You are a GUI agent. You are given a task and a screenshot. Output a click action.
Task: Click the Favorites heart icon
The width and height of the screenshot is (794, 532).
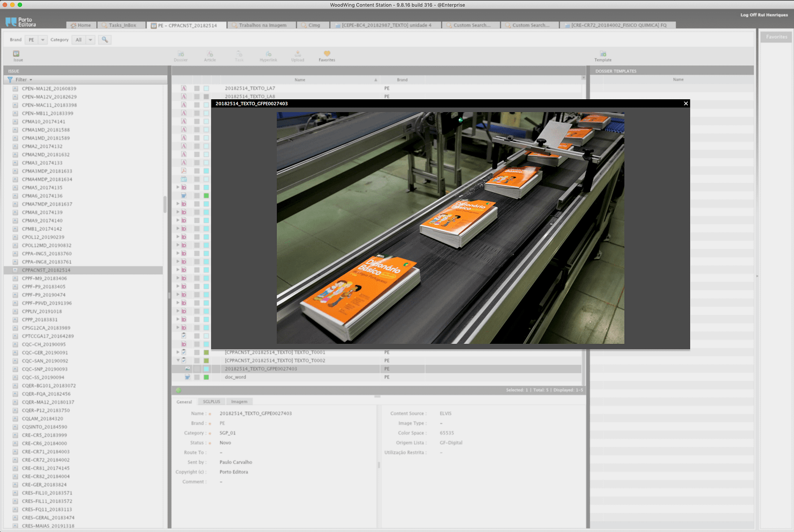(327, 54)
